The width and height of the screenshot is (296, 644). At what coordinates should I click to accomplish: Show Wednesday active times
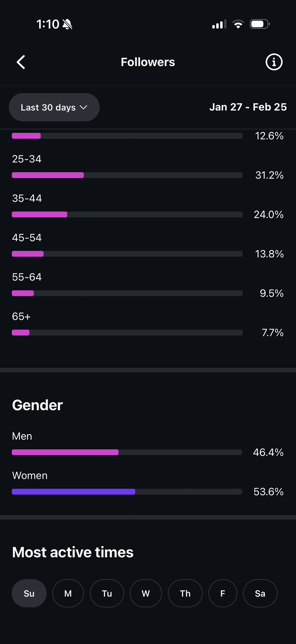(146, 593)
